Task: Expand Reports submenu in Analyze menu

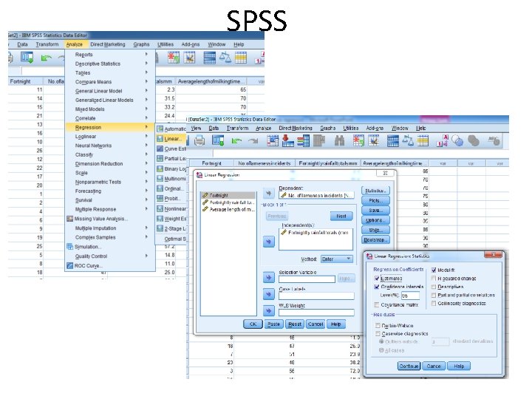Action: coord(110,54)
